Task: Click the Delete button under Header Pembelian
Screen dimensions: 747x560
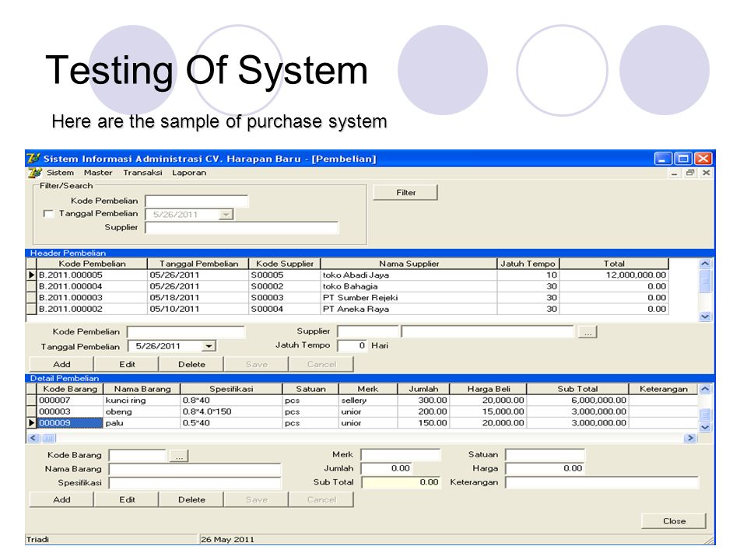Action: tap(191, 364)
